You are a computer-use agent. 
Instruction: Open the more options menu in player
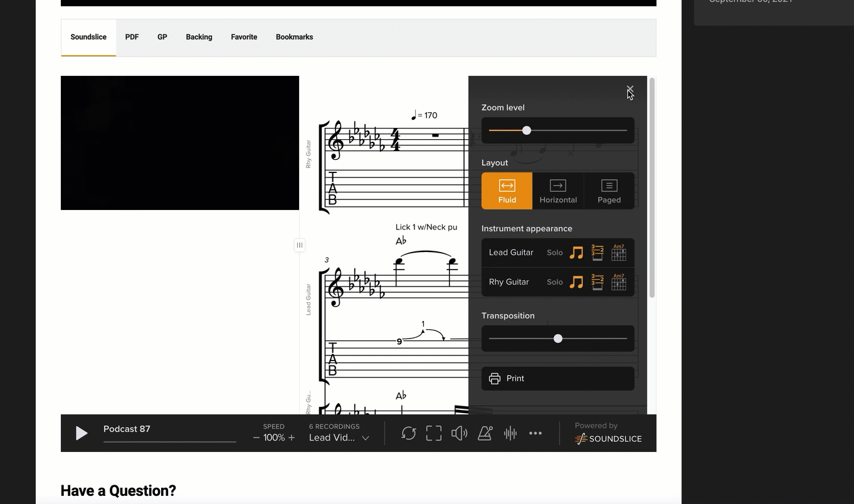(535, 433)
